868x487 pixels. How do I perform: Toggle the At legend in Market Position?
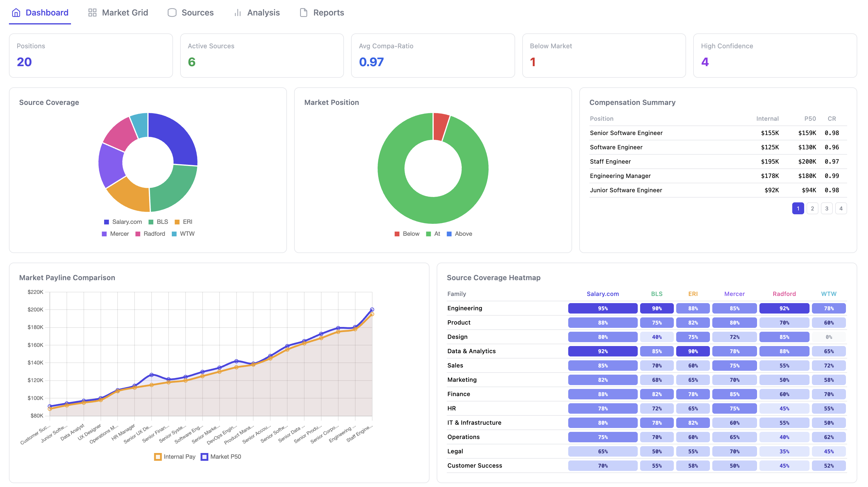(433, 234)
